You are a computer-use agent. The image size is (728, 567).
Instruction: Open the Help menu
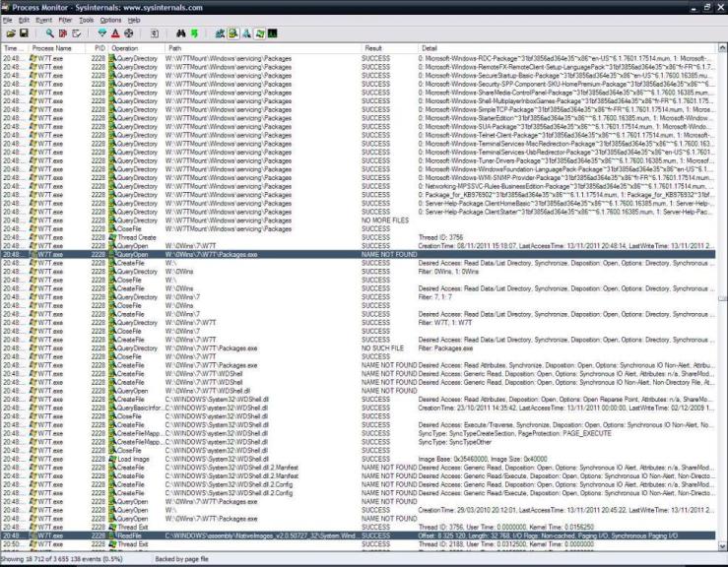(134, 20)
